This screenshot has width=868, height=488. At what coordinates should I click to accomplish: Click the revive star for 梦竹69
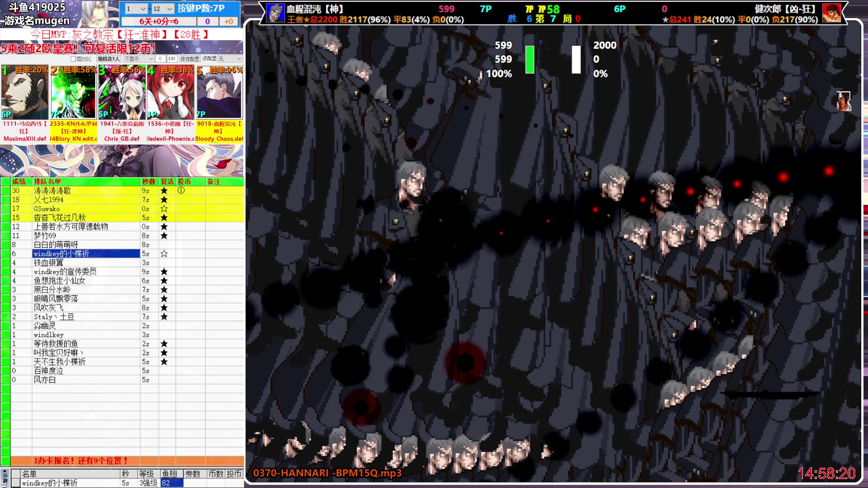click(164, 236)
